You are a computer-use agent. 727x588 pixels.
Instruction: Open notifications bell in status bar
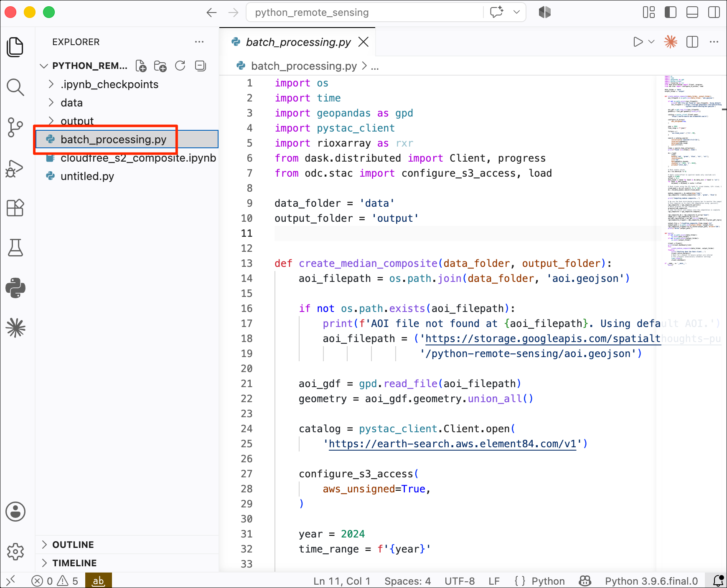(718, 581)
